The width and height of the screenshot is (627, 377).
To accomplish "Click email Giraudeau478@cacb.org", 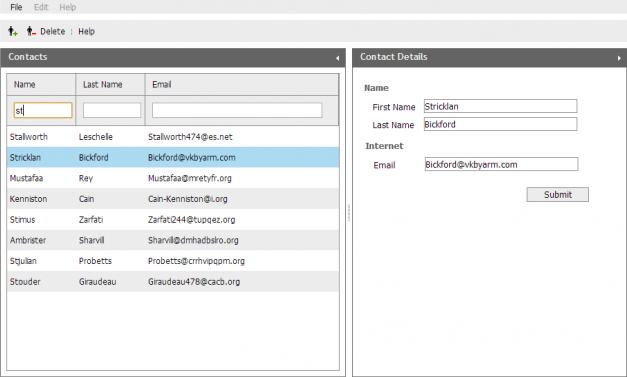I will 194,282.
